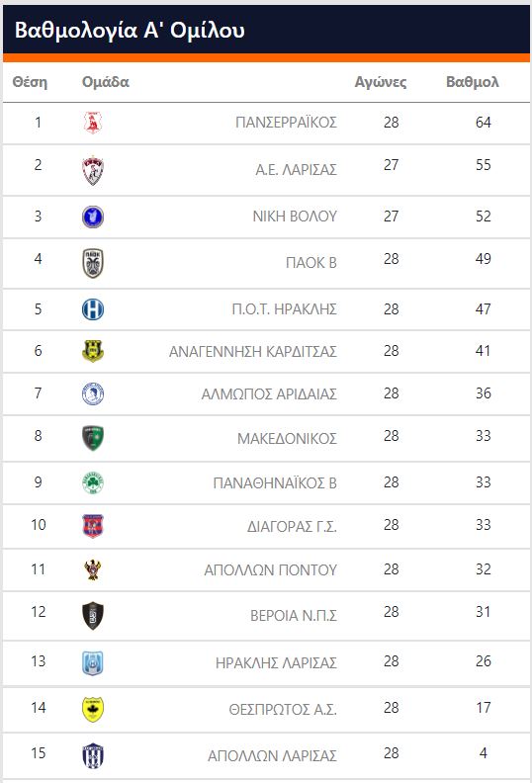Click the Θέση column header
532x783 pixels.
pyautogui.click(x=30, y=81)
